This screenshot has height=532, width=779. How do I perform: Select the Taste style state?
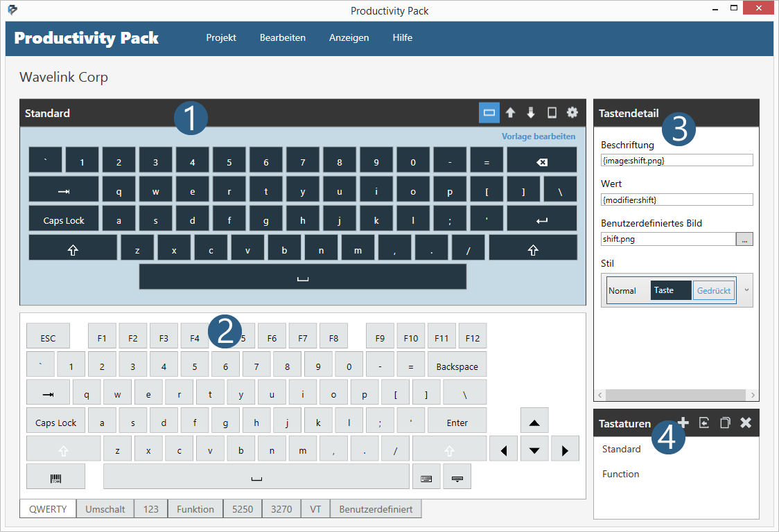670,290
